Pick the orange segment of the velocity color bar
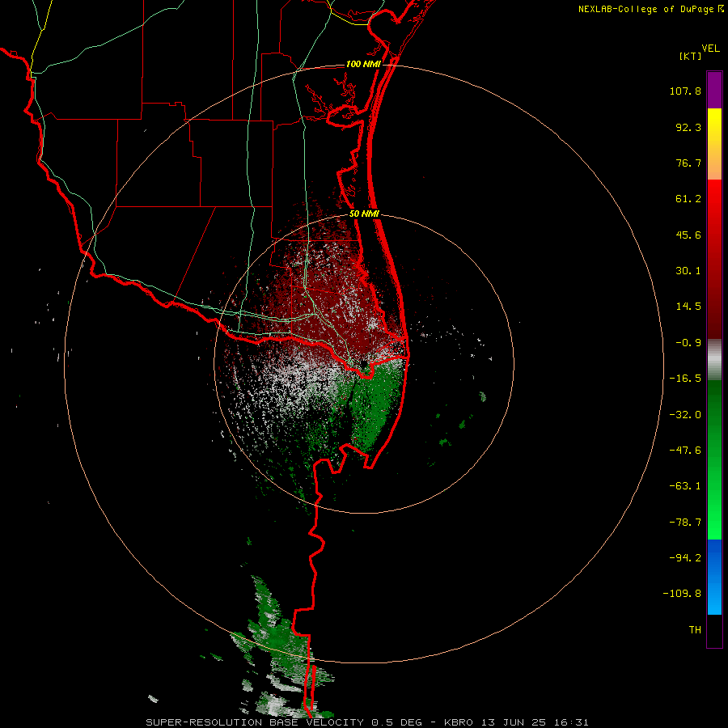The image size is (728, 728). (x=714, y=163)
